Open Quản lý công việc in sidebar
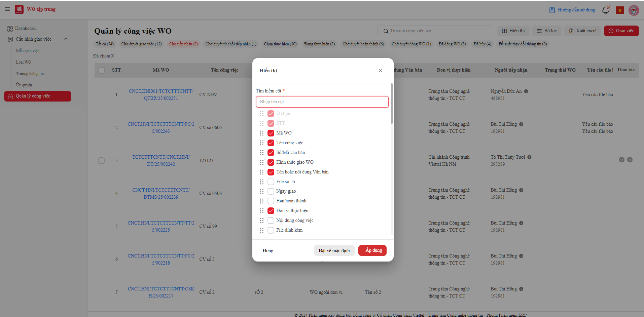644x317 pixels. point(38,96)
